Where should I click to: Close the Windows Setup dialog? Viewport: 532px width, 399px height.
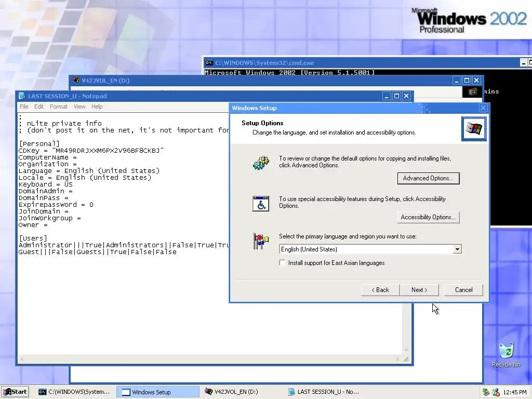483,108
